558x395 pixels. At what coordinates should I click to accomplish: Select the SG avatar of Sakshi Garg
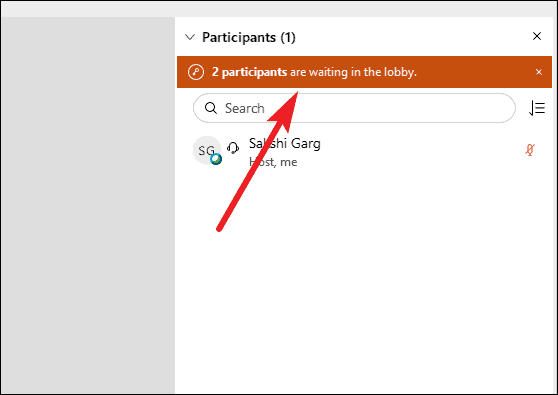pos(207,150)
